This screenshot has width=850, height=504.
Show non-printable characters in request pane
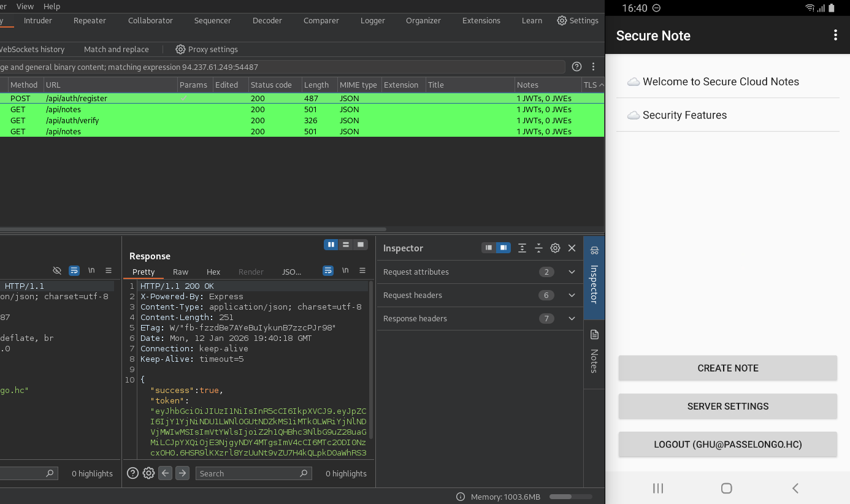tap(91, 270)
